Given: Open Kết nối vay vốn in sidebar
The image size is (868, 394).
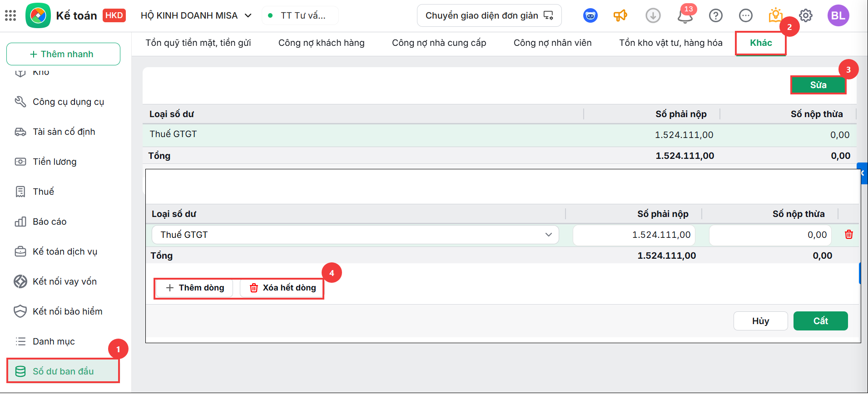Looking at the screenshot, I should (64, 281).
